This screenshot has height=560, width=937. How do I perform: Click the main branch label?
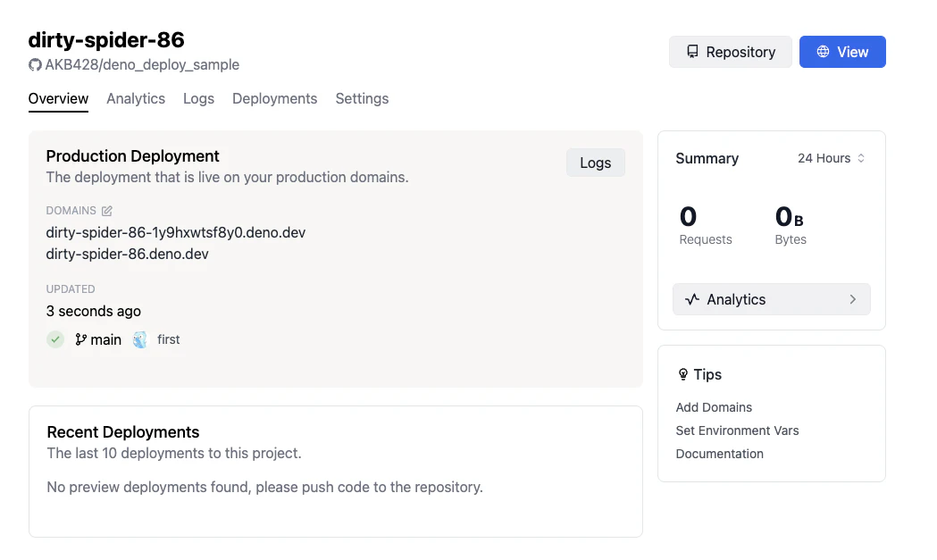105,339
